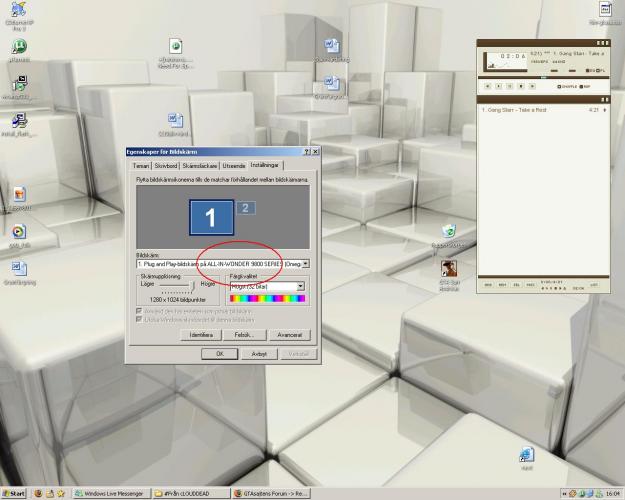Click the dialog's question mark help button

tap(306, 151)
